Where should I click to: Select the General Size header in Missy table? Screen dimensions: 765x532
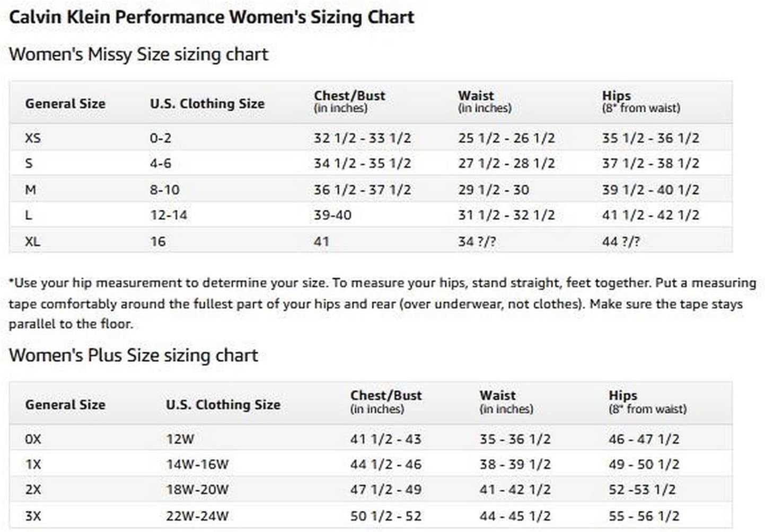click(x=65, y=103)
